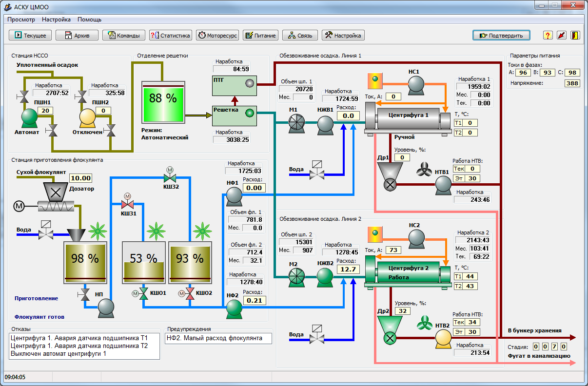Click the 53 % flocculant tank level
Image resolution: width=588 pixels, height=386 pixels.
143,262
